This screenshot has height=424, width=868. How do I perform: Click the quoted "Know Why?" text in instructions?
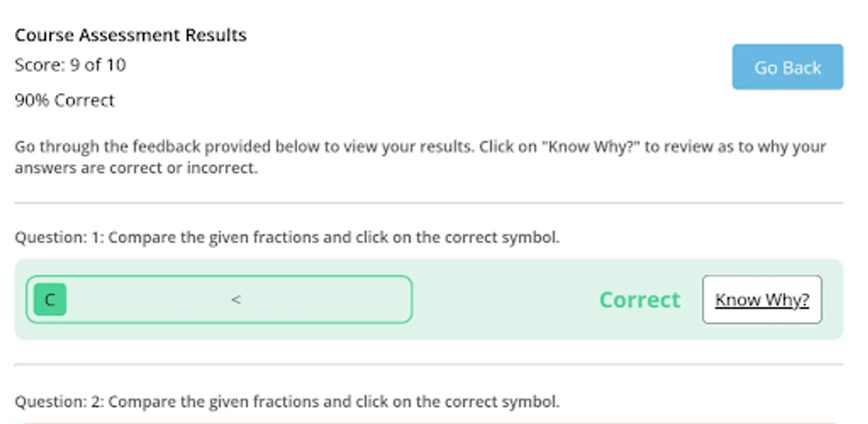(x=591, y=147)
